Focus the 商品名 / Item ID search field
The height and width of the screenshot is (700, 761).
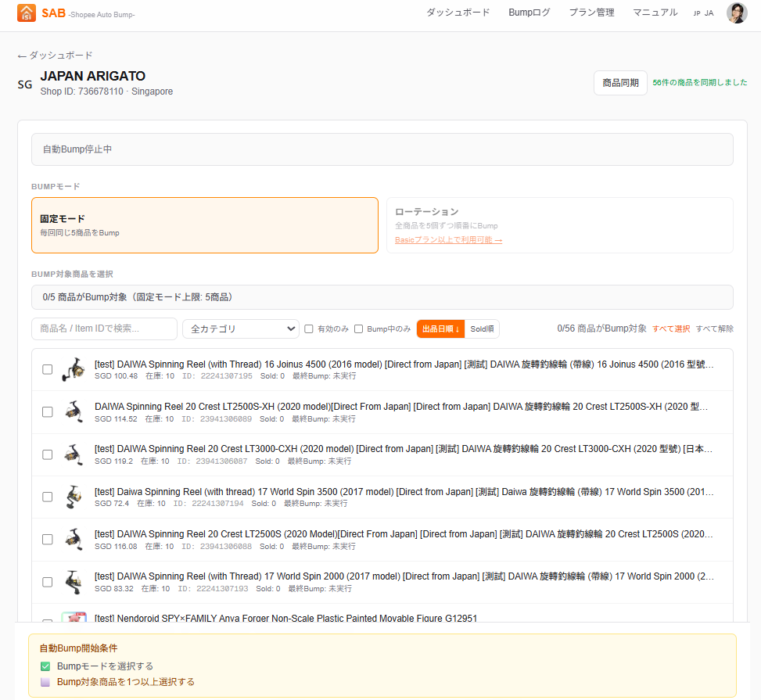click(x=104, y=329)
